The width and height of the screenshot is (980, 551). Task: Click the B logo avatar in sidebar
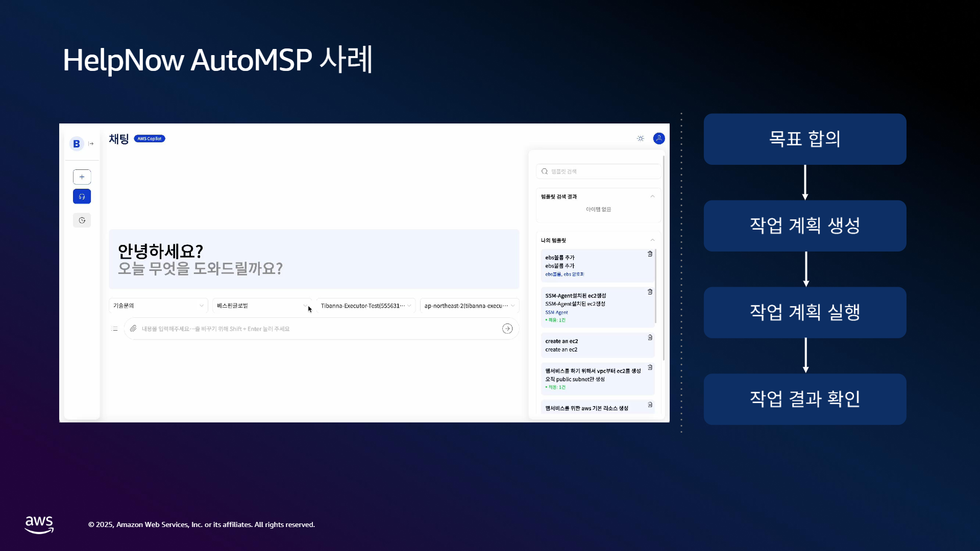(77, 144)
